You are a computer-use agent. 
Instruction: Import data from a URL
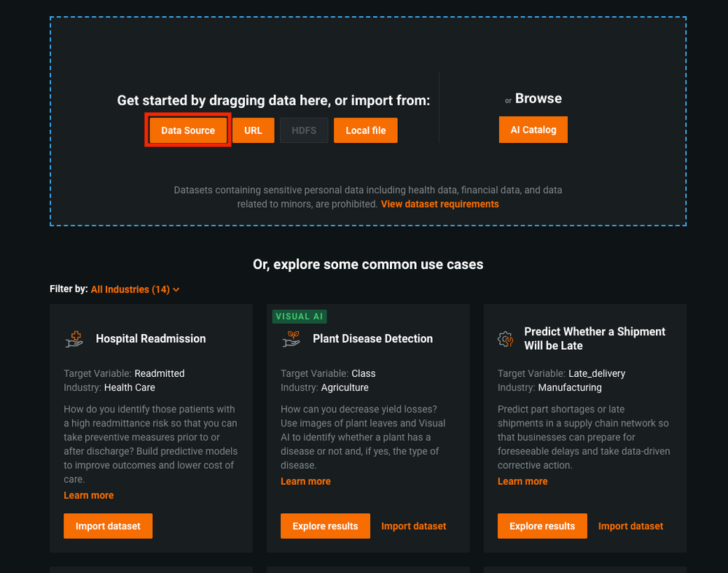pyautogui.click(x=253, y=130)
